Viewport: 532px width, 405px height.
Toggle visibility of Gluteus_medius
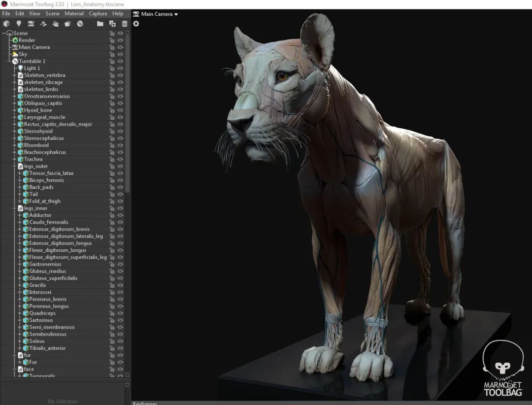click(120, 271)
